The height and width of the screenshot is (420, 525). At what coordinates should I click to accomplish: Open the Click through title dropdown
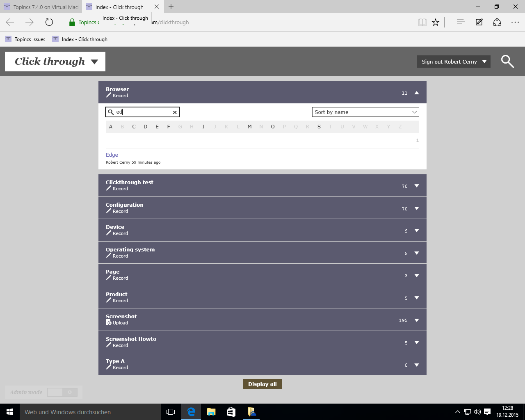click(94, 62)
